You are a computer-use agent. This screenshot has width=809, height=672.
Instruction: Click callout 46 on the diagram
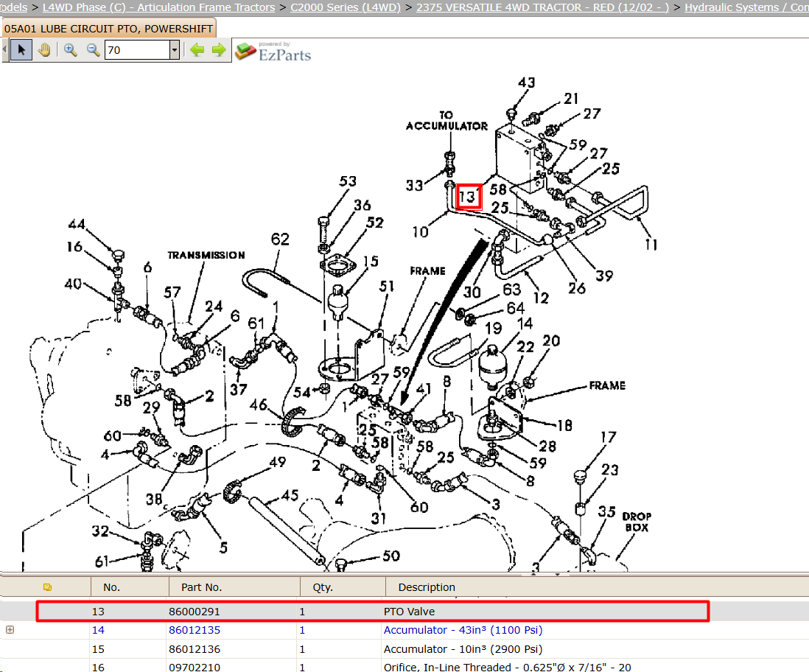259,404
